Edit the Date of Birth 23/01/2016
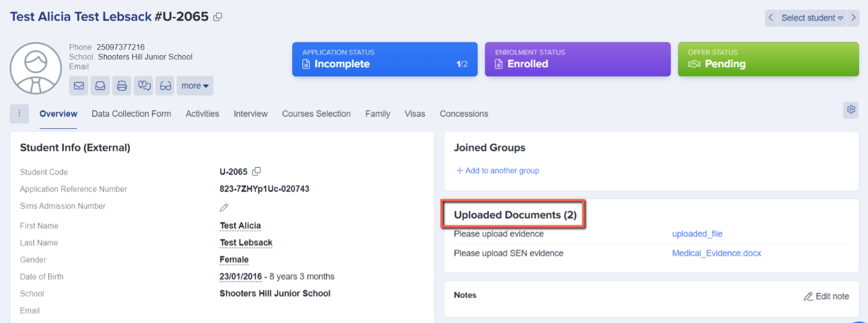 tap(241, 276)
